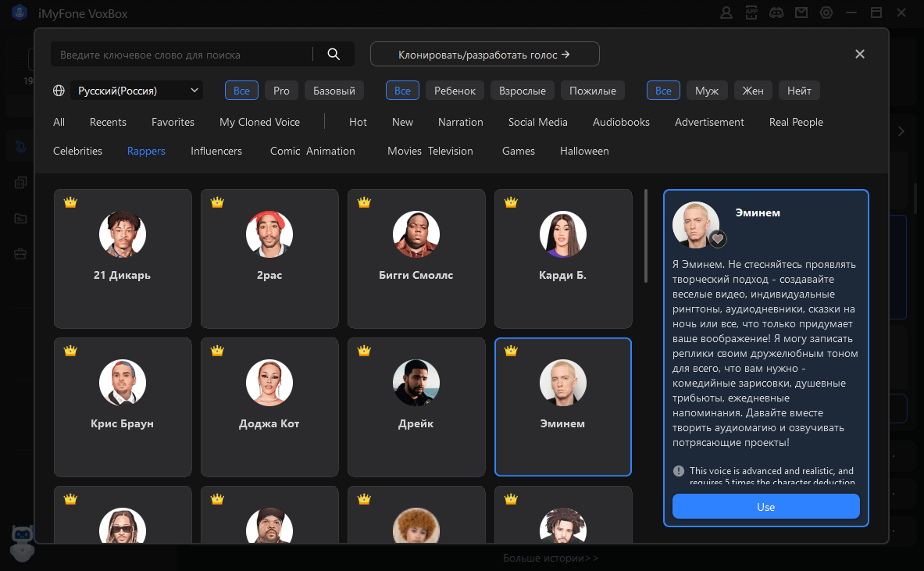Screen dimensions: 924x571
Task: Click the crown icon on 2pac card
Action: (217, 202)
